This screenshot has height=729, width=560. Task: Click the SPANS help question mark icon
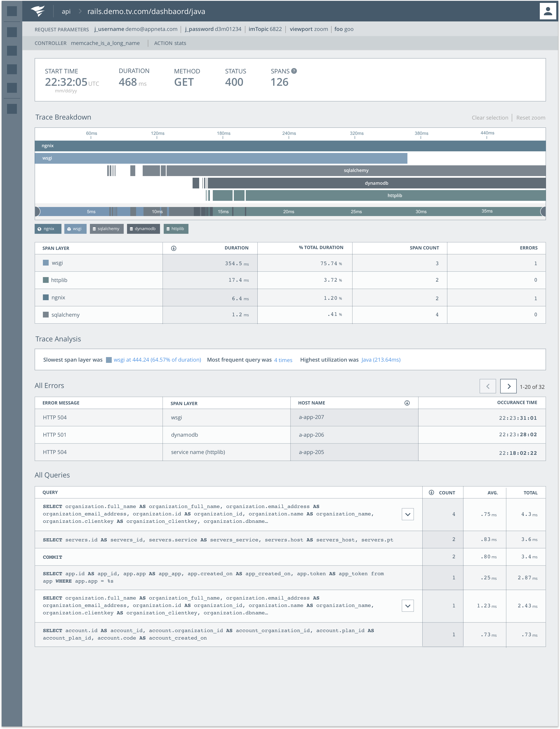coord(294,71)
